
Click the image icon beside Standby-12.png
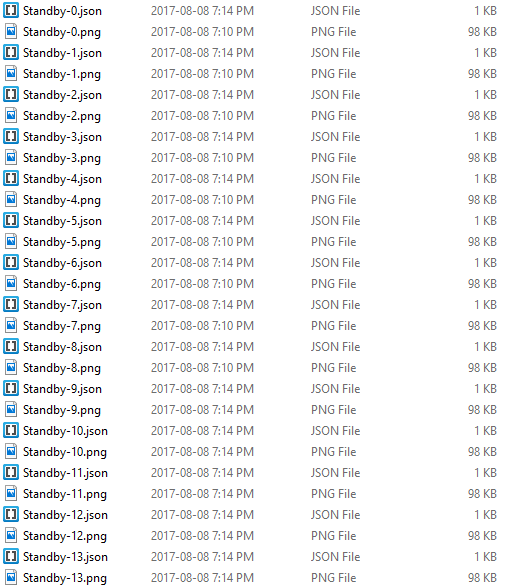(x=11, y=536)
